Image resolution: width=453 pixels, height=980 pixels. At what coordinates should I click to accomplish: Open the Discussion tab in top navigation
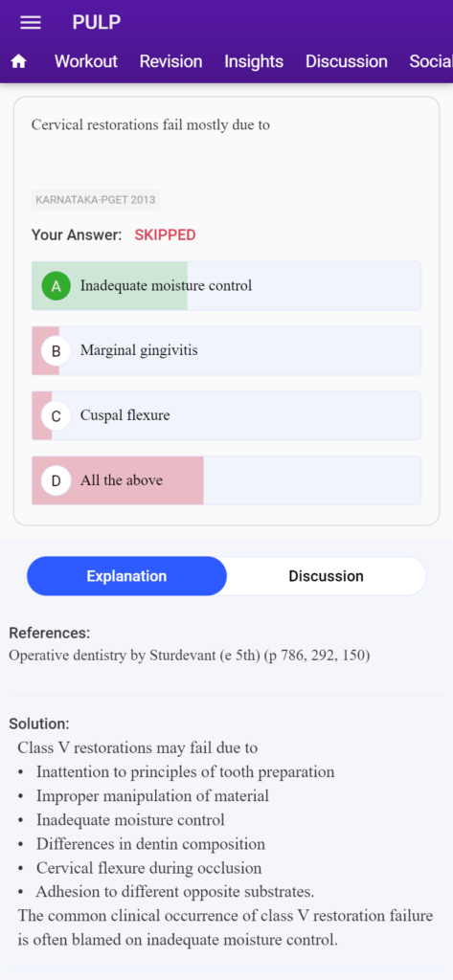coord(346,61)
